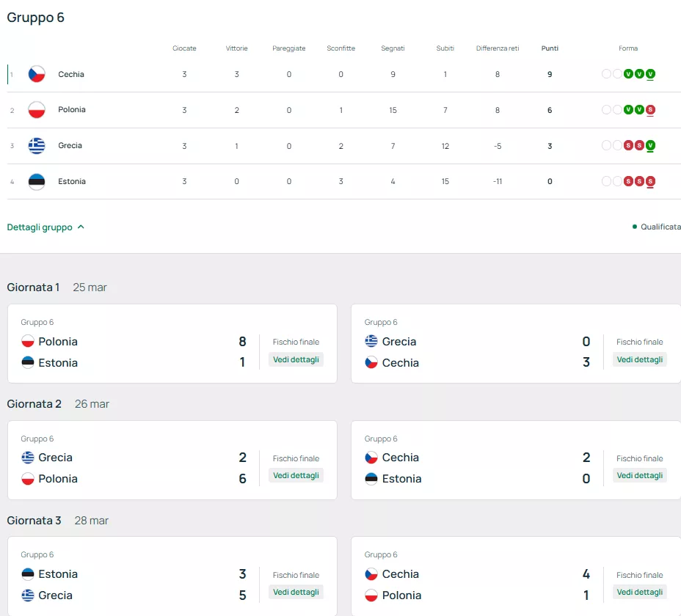681x616 pixels.
Task: Select the Estonia team name in standings
Action: pyautogui.click(x=72, y=181)
